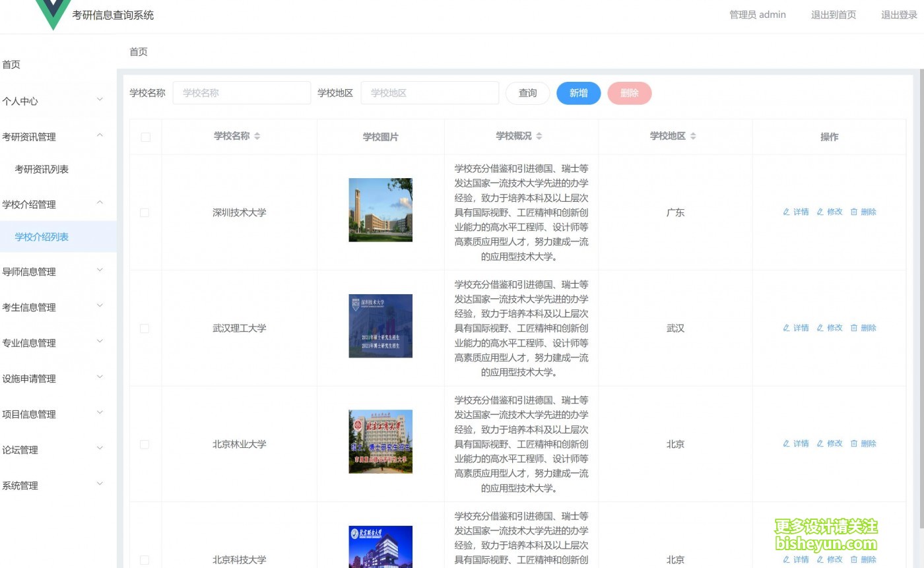924x568 pixels.
Task: Open details for 武汉理工大学
Action: pos(796,328)
